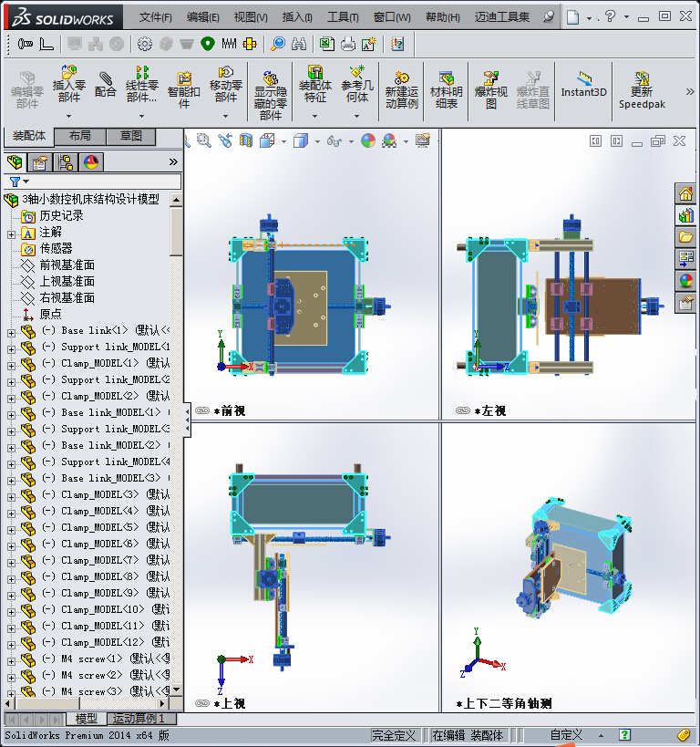The width and height of the screenshot is (700, 747).
Task: Open Reference Geometry dropdown arrow
Action: (x=357, y=116)
